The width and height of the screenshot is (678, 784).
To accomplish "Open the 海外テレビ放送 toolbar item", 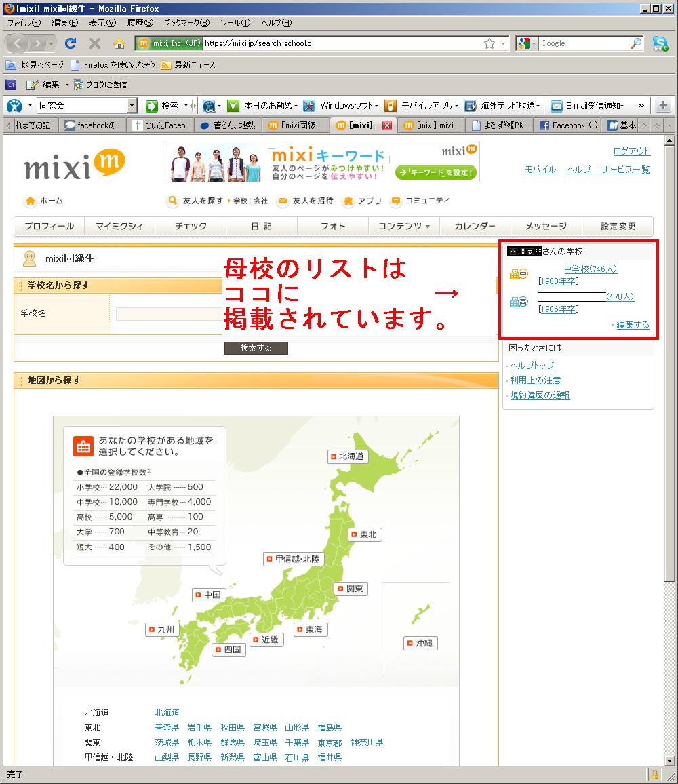I will (502, 106).
